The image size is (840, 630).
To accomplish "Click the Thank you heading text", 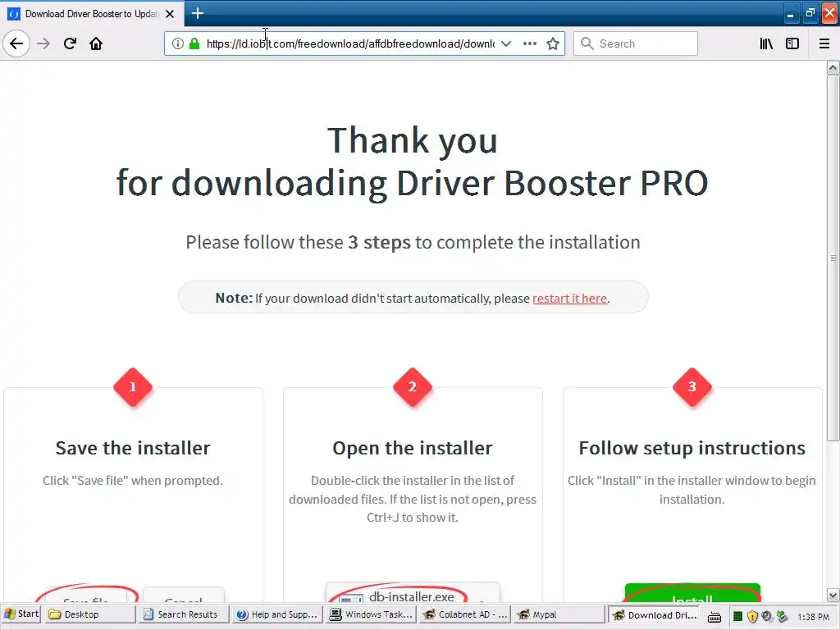I will point(413,140).
